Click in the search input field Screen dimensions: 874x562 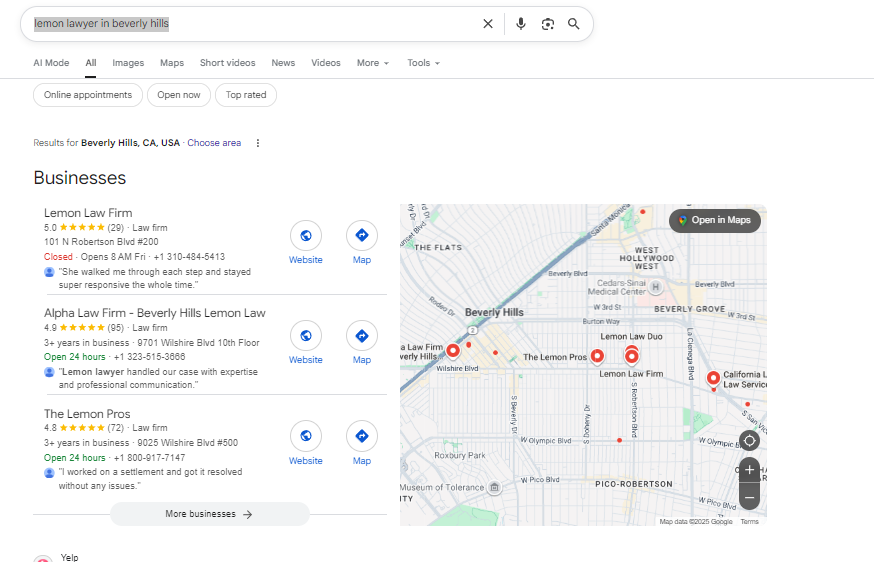pos(250,24)
